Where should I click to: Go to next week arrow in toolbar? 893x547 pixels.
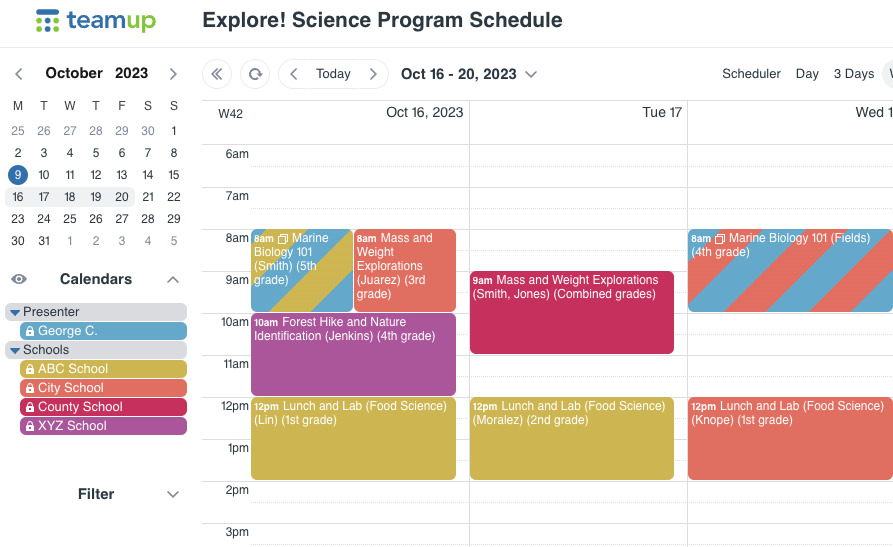pyautogui.click(x=373, y=74)
